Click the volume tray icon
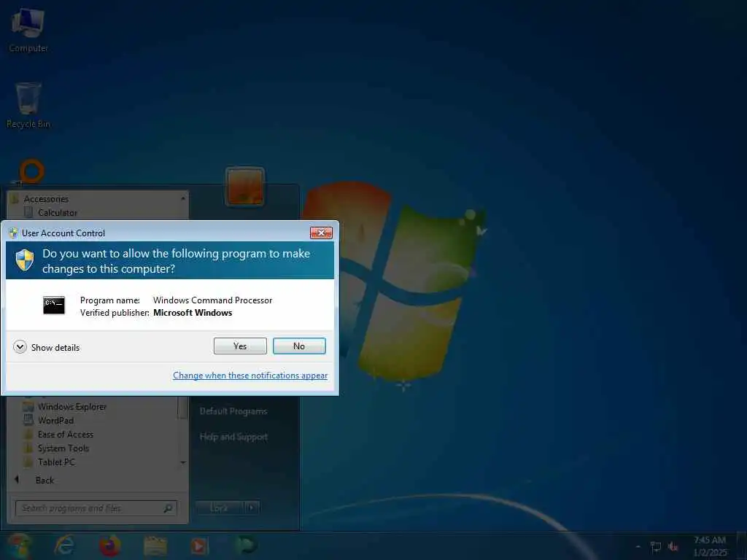This screenshot has height=560, width=747. [x=673, y=547]
